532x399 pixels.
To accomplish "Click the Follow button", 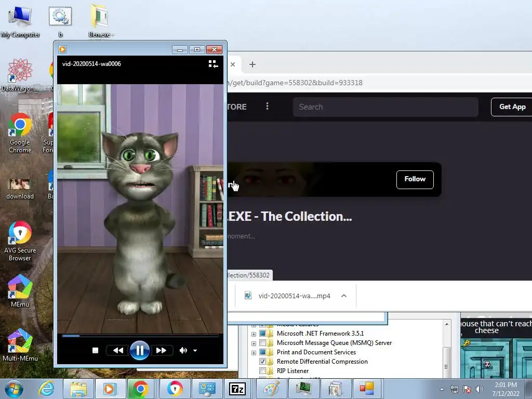I will (x=415, y=179).
